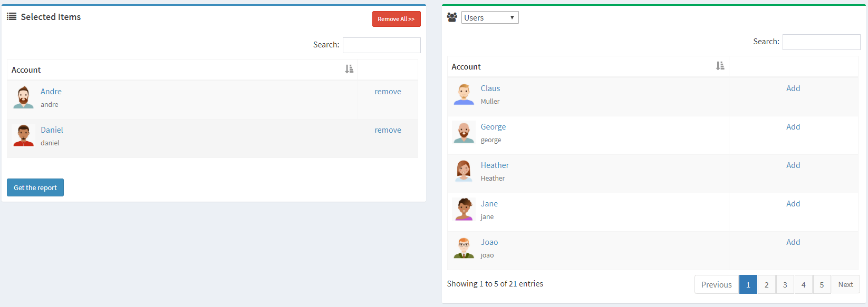This screenshot has width=868, height=307.
Task: Open the Heather account link
Action: tap(495, 165)
